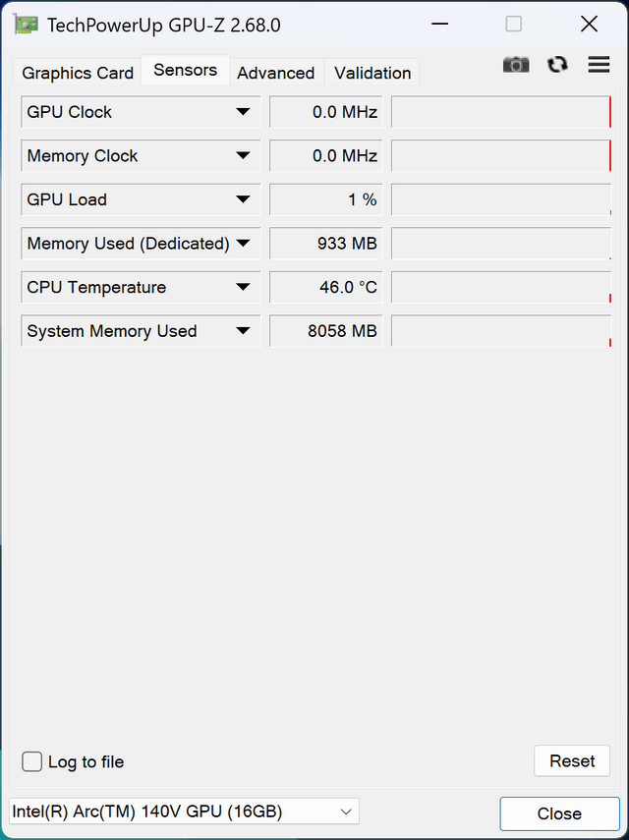Click the Memory Used (Dedicated) history graph
Viewport: 629px width, 840px height.
point(501,244)
